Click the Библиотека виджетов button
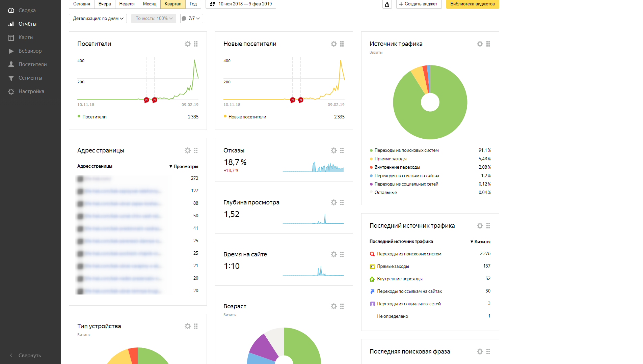 click(x=472, y=4)
